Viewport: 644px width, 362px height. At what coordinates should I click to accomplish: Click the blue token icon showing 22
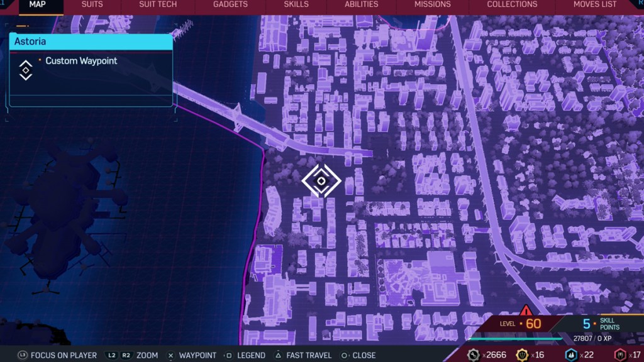(x=570, y=354)
